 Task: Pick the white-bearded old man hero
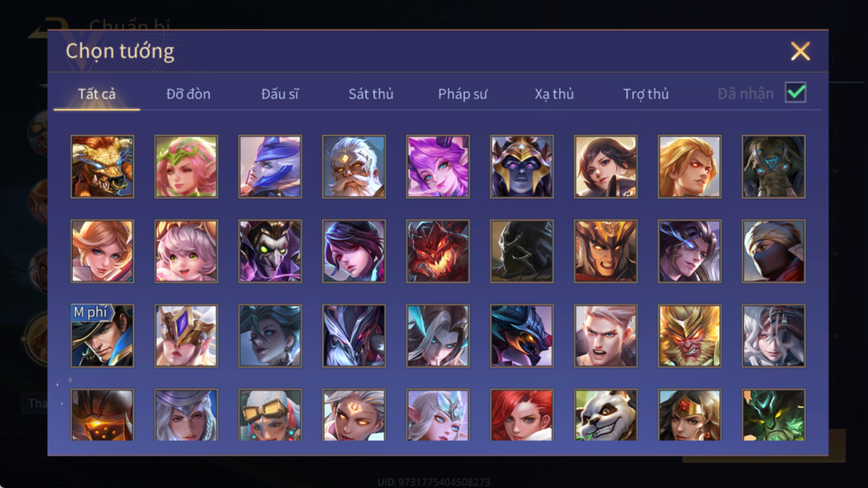coord(354,166)
